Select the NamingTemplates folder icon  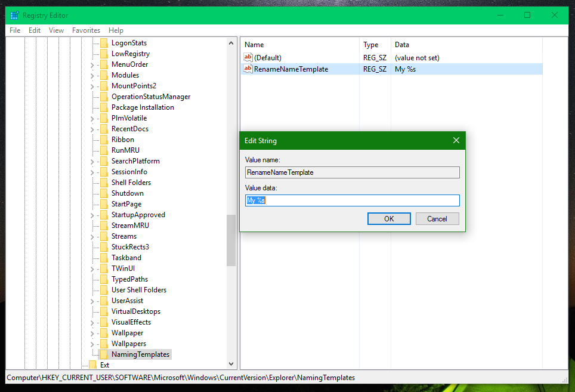pos(104,354)
